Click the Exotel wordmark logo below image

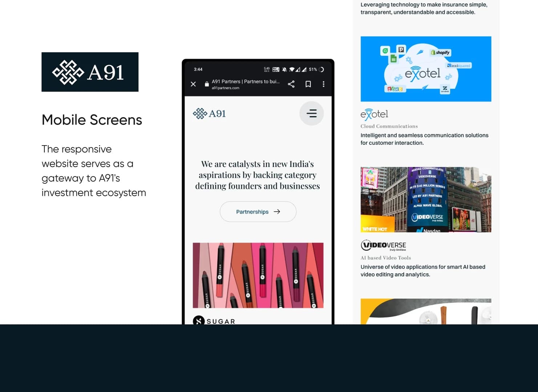tap(374, 114)
